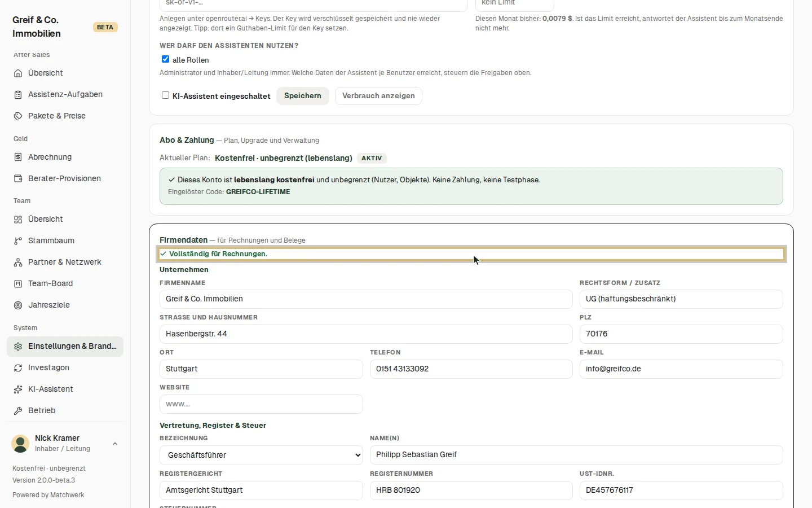812x508 pixels.
Task: Uncheck the 'alle Rollen' checkbox
Action: [165, 59]
